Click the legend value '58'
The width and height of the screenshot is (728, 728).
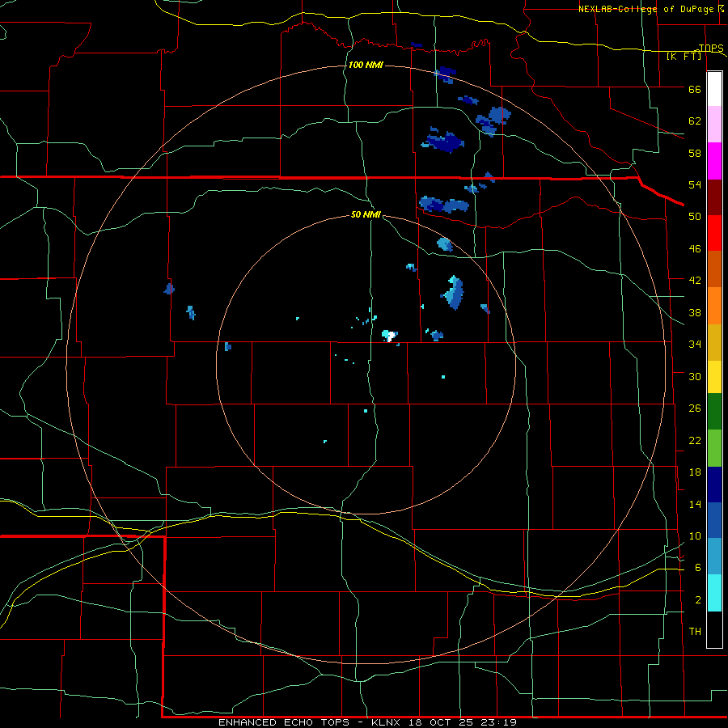point(695,153)
